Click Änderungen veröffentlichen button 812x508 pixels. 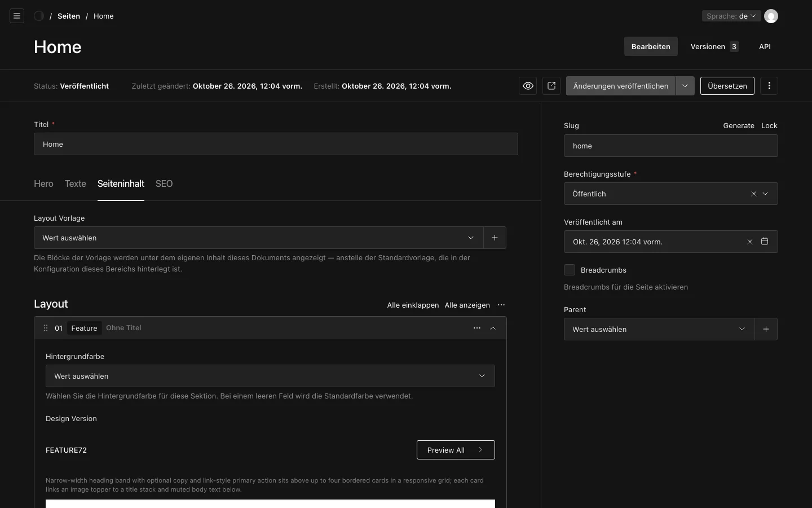pos(621,86)
